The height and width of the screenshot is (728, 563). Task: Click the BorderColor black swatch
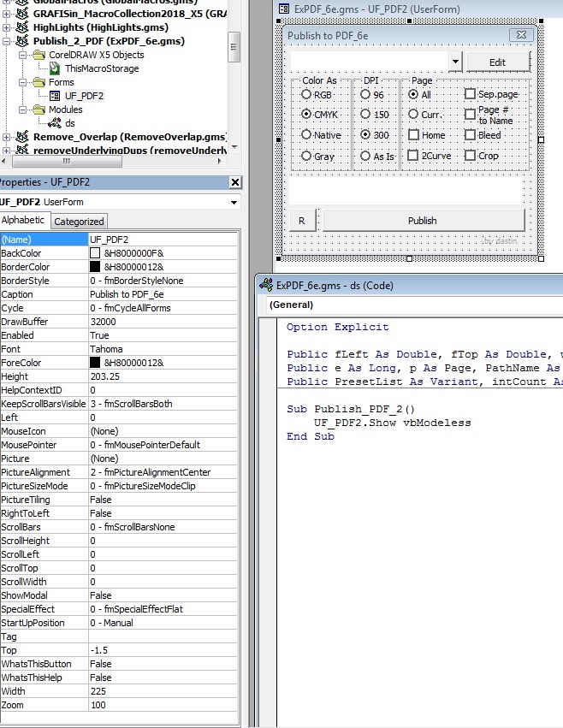[x=95, y=267]
